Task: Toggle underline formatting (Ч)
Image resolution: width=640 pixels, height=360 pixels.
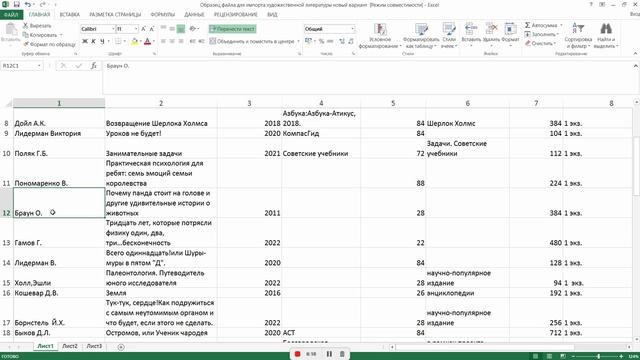Action: coord(102,41)
